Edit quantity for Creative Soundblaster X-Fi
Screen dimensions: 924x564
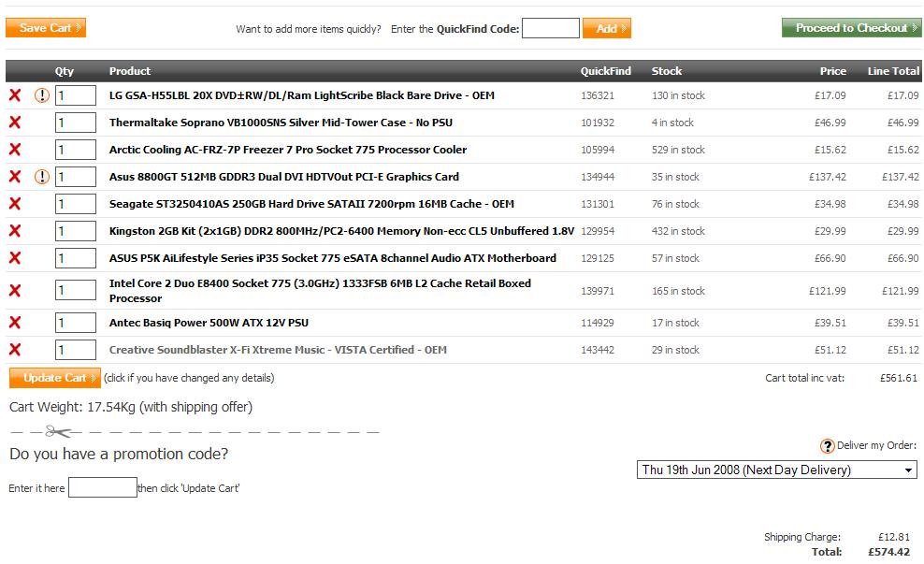pos(76,350)
